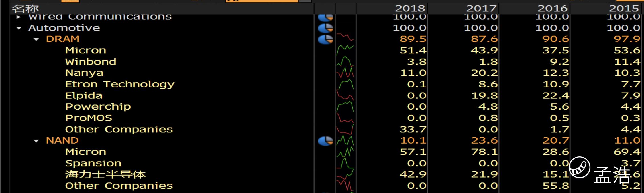Select the Powerchip row
The height and width of the screenshot is (193, 644).
(x=98, y=107)
